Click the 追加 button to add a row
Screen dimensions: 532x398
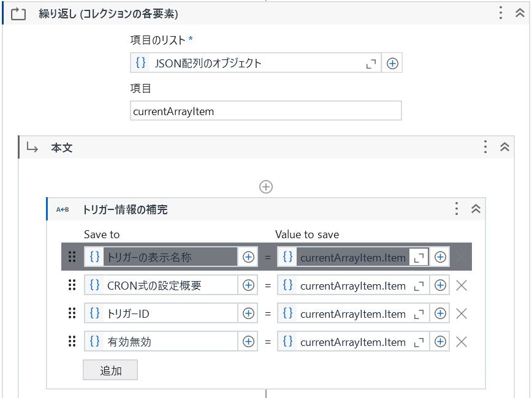coord(110,370)
